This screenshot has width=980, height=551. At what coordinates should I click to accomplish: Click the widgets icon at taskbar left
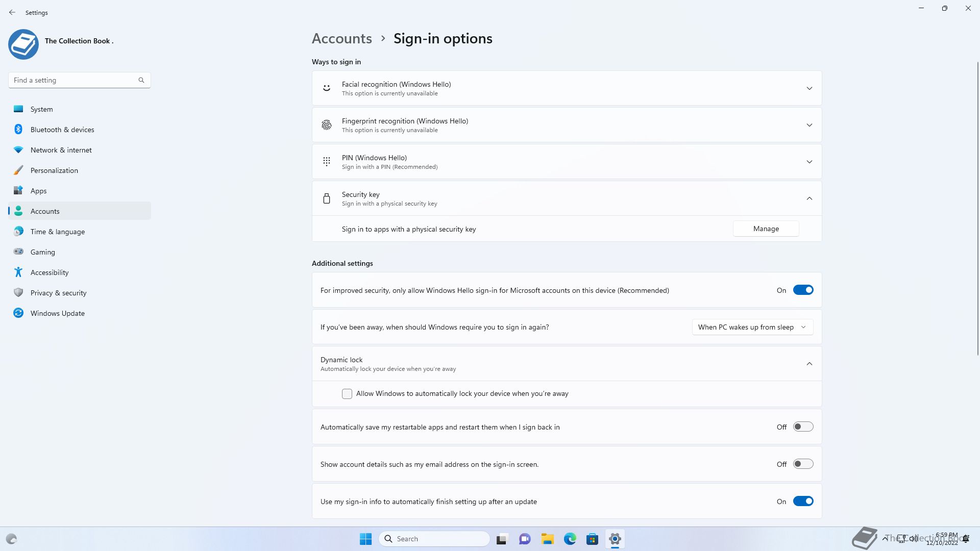click(11, 539)
